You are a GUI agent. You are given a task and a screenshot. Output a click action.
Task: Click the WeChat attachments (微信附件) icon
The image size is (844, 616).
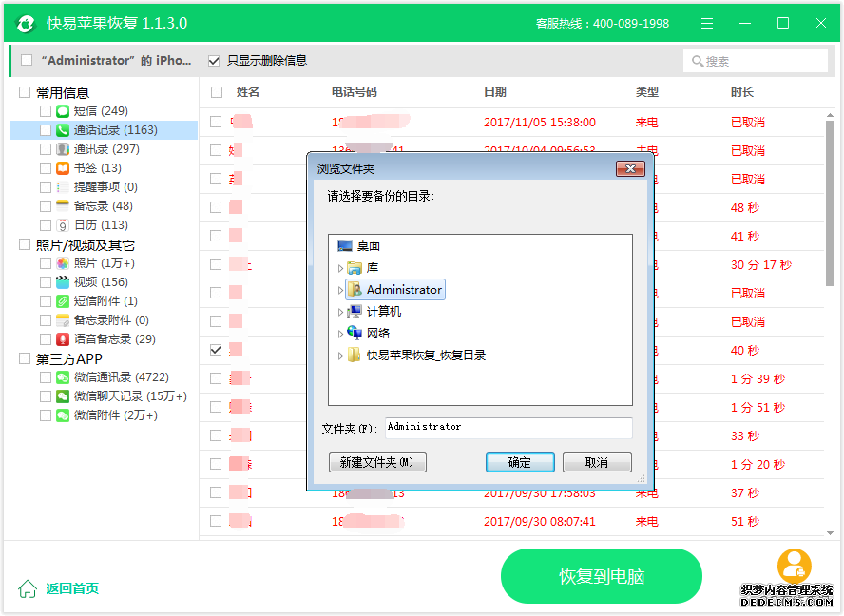(x=63, y=415)
